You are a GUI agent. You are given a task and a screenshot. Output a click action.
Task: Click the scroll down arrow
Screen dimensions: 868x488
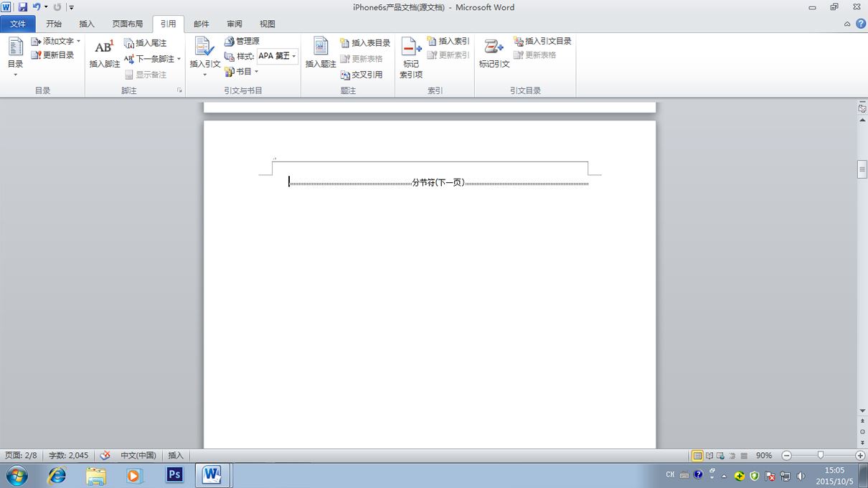862,411
